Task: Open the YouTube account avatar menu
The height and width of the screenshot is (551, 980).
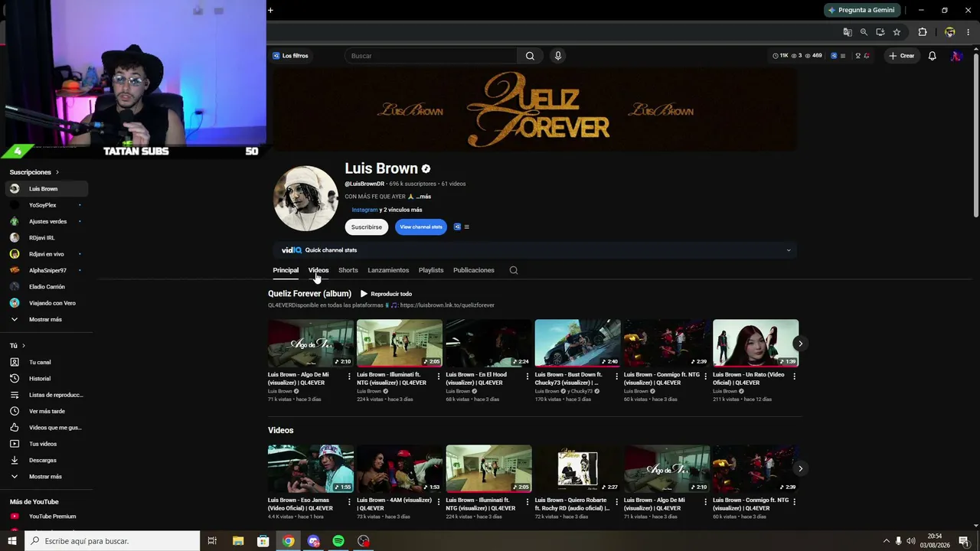Action: pos(956,56)
